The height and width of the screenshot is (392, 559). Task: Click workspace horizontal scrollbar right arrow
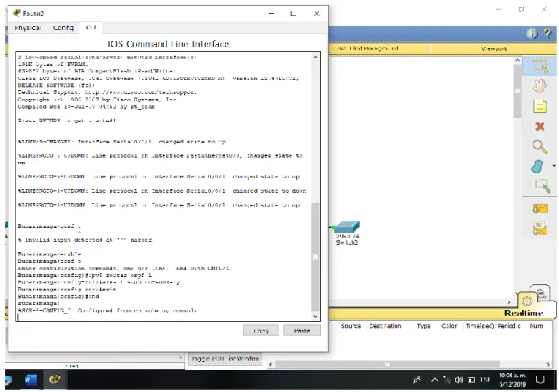pyautogui.click(x=509, y=302)
